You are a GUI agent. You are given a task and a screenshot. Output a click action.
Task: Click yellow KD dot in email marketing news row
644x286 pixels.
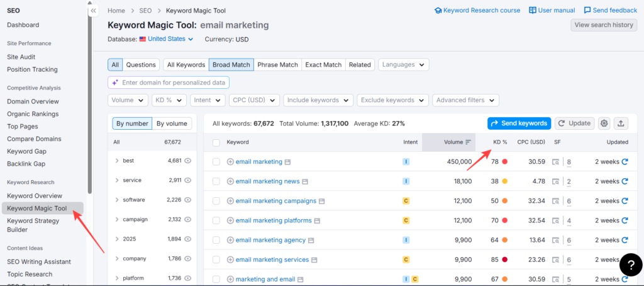(505, 181)
